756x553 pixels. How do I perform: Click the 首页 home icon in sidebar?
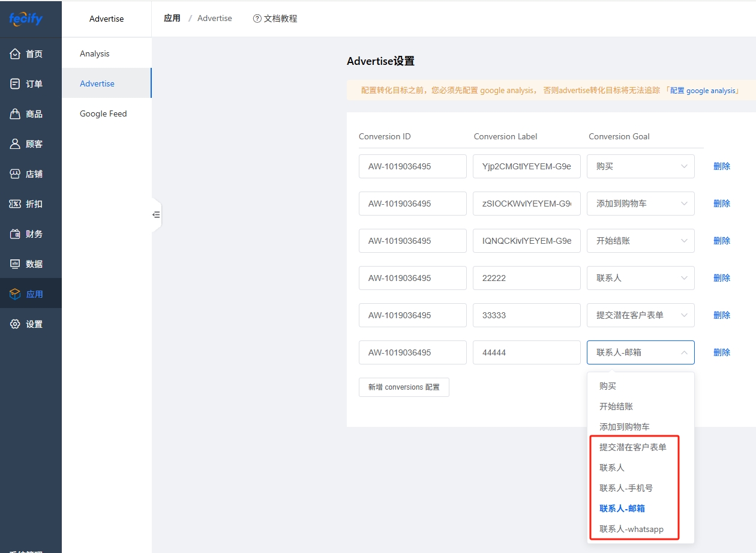[x=16, y=54]
